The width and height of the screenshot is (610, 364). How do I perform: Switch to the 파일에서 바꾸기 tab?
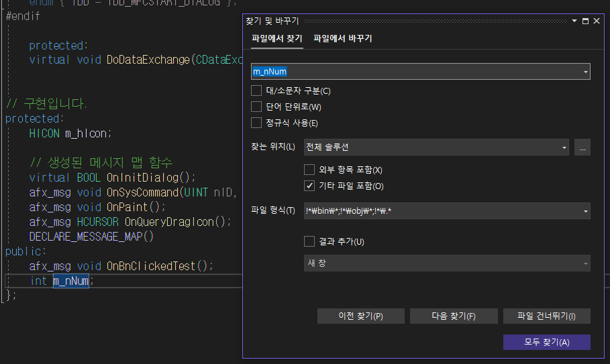(343, 38)
